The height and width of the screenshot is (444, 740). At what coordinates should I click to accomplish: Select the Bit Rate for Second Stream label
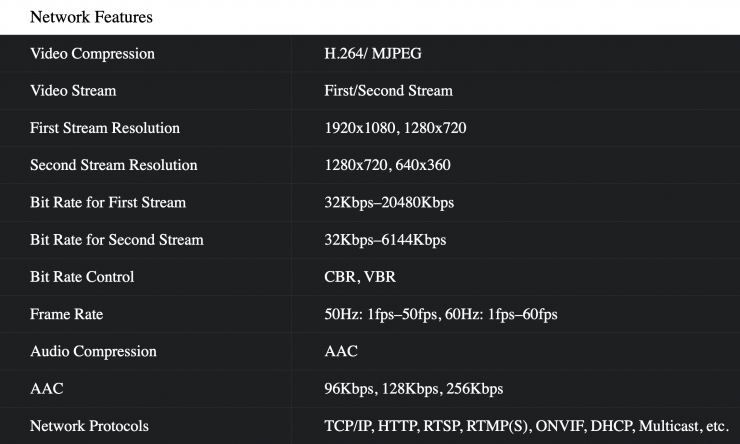[x=117, y=240]
